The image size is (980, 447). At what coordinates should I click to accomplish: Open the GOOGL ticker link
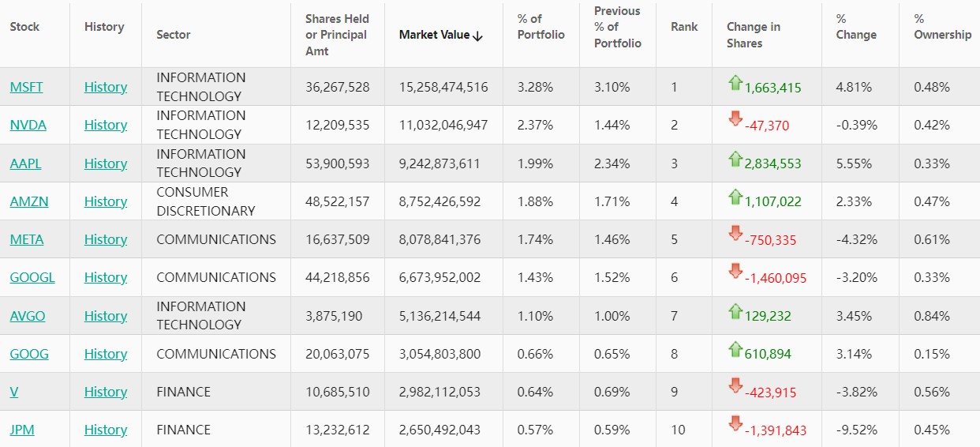click(32, 277)
